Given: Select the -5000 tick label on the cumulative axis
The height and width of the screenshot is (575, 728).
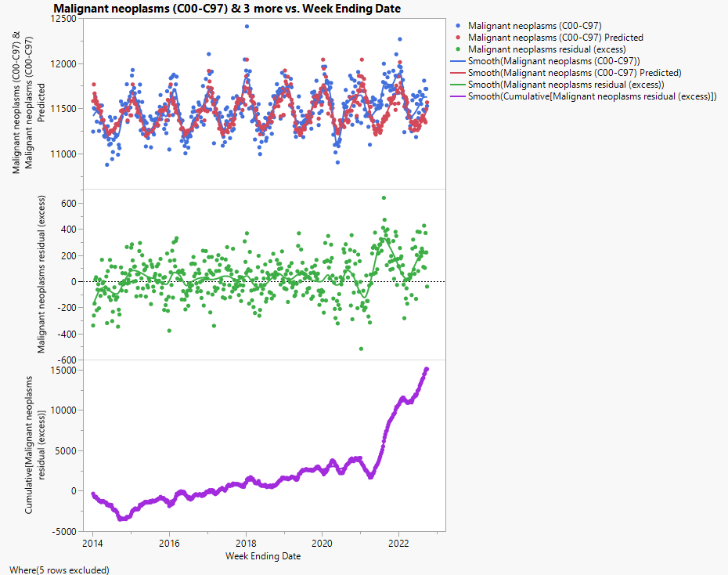Looking at the screenshot, I should [64, 532].
